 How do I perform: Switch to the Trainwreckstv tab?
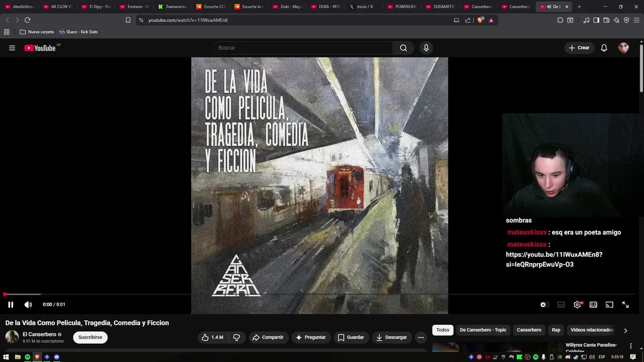pos(172,7)
